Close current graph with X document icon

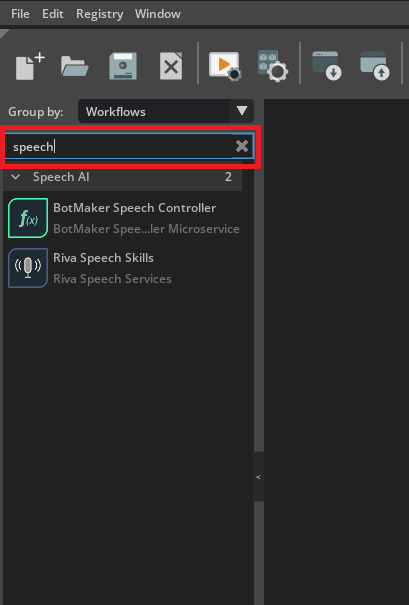171,66
